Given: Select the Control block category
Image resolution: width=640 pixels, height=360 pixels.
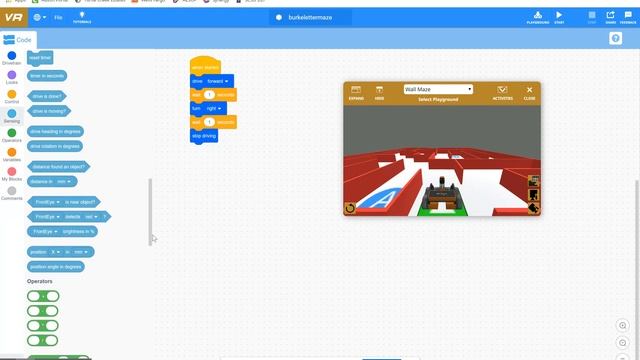Looking at the screenshot, I should coord(11,96).
